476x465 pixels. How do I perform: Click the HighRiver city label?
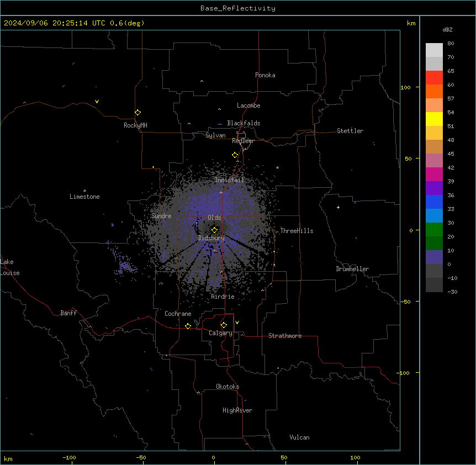pos(237,410)
